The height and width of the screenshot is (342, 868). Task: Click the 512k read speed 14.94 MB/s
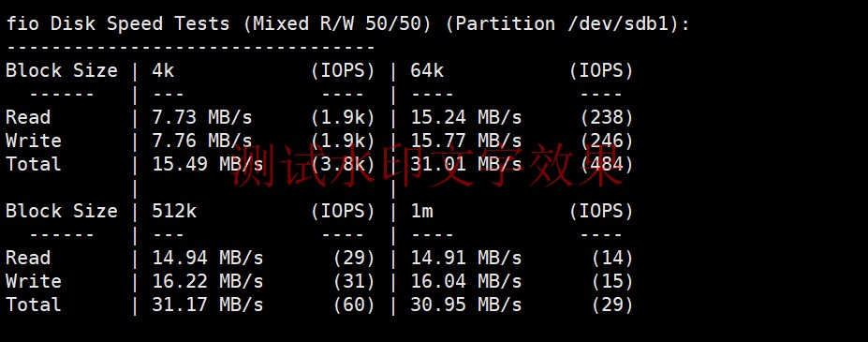pyautogui.click(x=208, y=258)
